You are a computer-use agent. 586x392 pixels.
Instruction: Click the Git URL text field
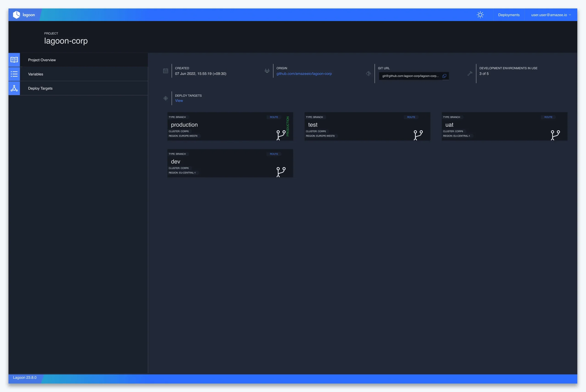[x=410, y=76]
